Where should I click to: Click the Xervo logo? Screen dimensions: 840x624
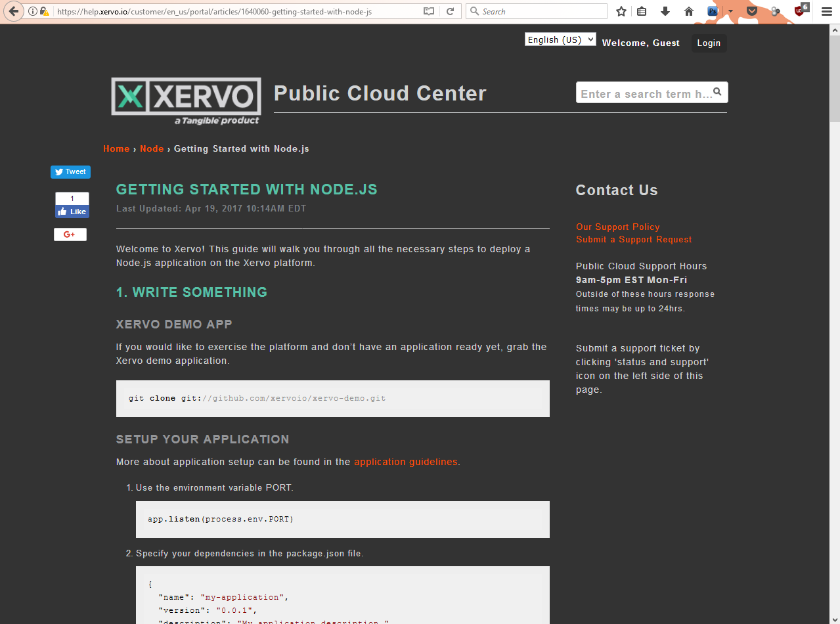pos(186,100)
